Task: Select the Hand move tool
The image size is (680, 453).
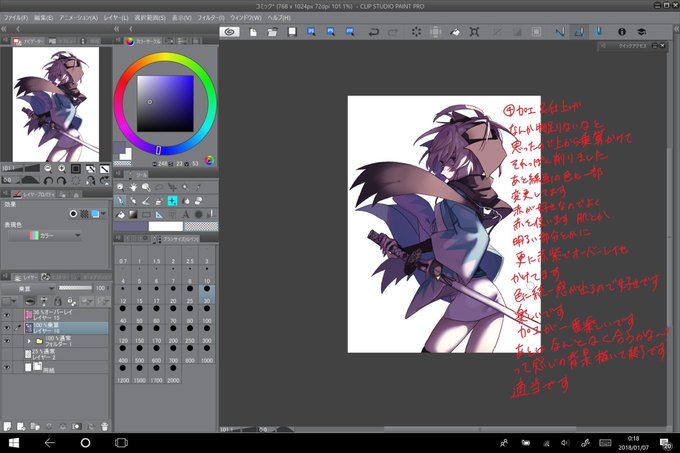Action: pos(133,187)
